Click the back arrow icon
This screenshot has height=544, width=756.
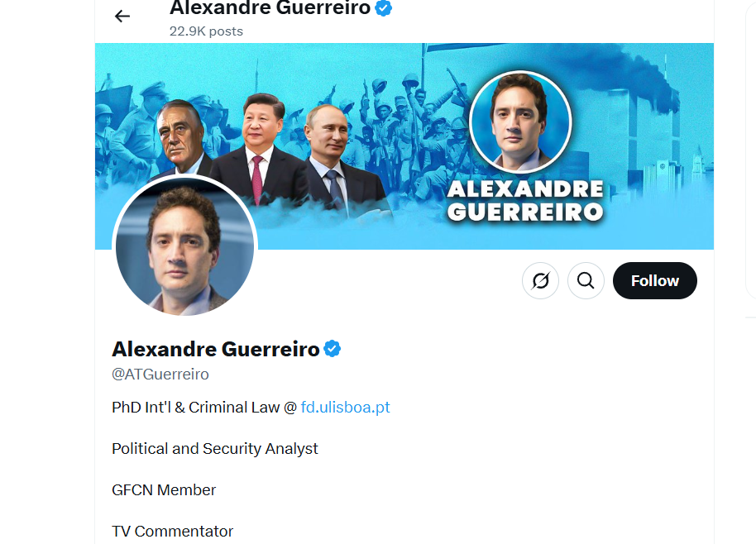click(x=122, y=17)
